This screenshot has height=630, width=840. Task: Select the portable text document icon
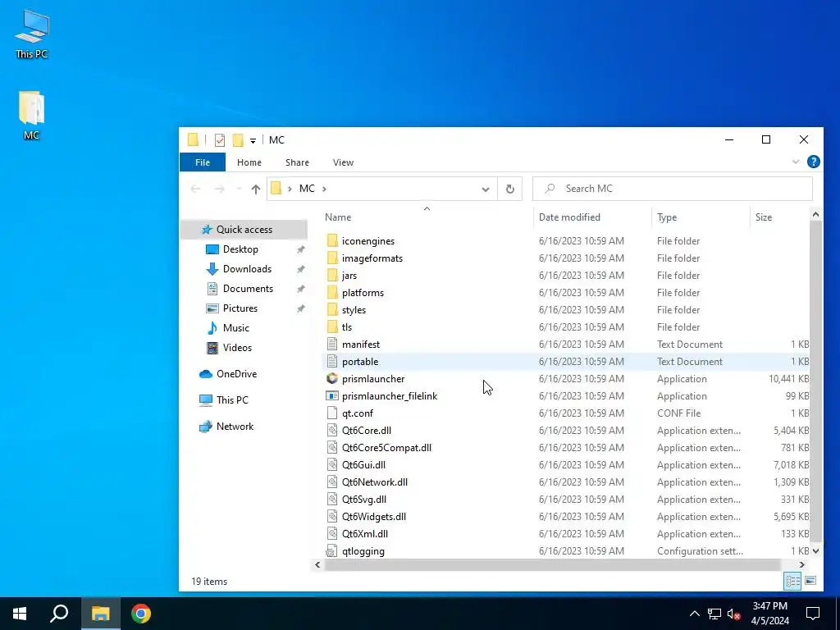click(x=332, y=361)
